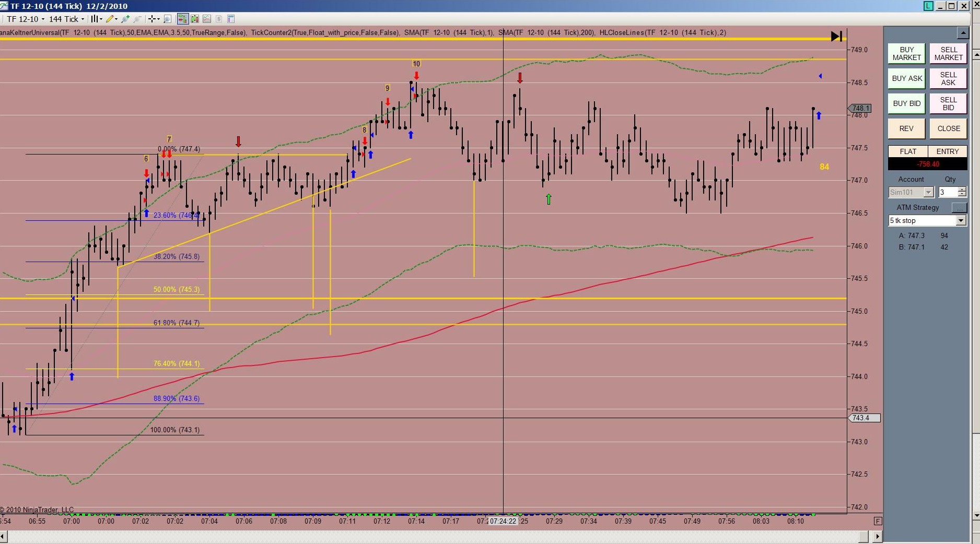Click the -758.40 PnL display
Screen dimensions: 980x544
[927, 164]
